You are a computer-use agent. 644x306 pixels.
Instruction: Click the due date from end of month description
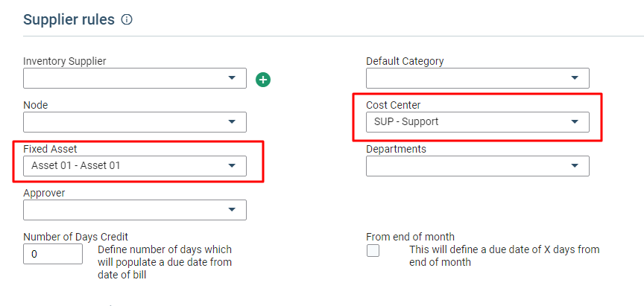[505, 255]
